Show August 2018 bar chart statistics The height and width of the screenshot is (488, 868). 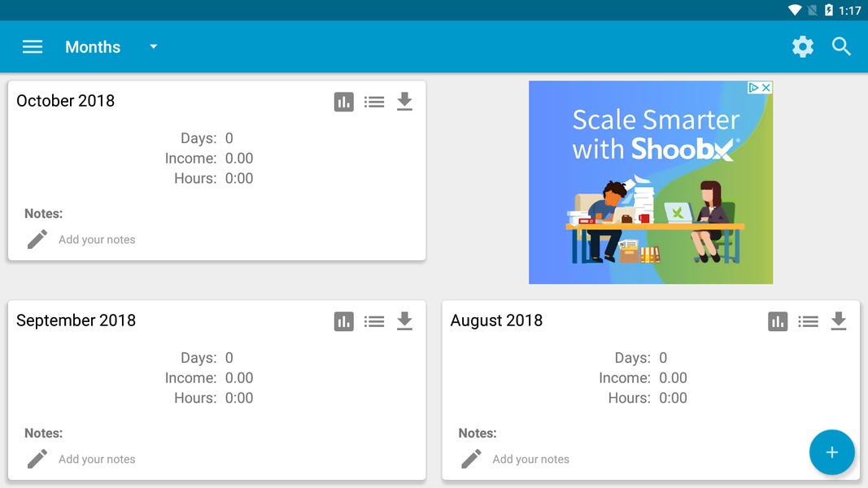pos(778,321)
